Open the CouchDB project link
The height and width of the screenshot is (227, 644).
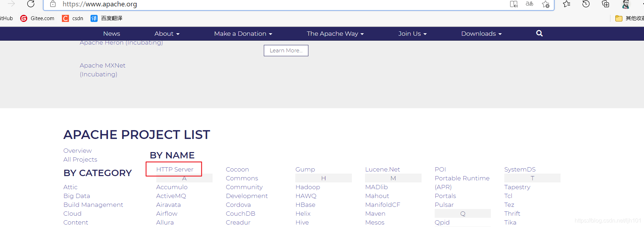pos(240,214)
